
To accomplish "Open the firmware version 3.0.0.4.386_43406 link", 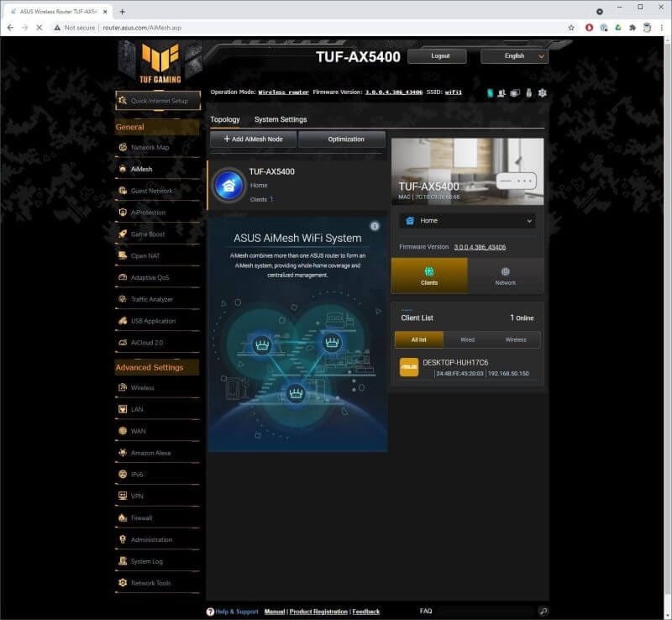I will point(480,247).
